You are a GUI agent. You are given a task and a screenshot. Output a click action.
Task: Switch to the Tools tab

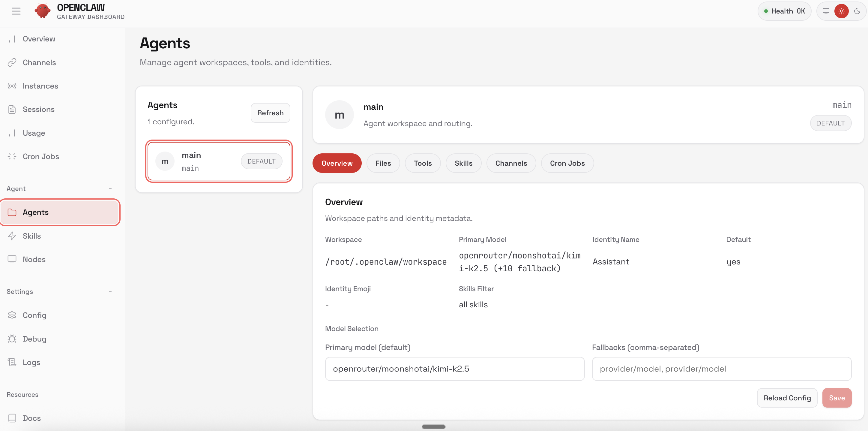click(423, 163)
